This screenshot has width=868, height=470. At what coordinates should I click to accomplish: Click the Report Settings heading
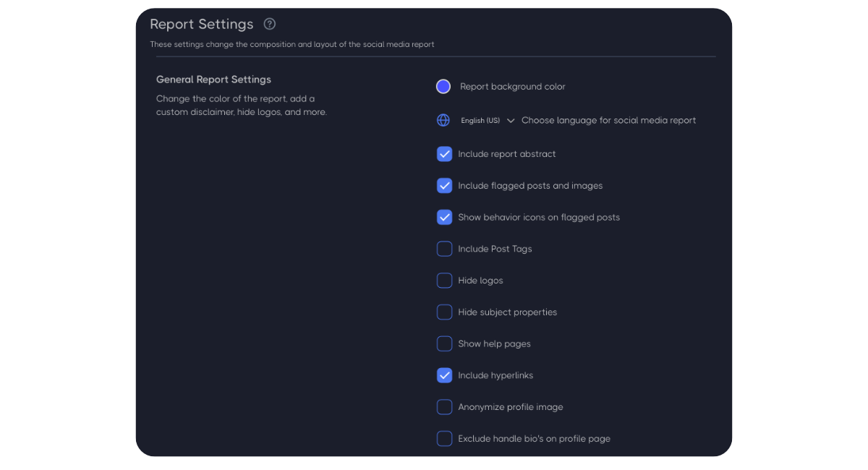click(x=202, y=25)
